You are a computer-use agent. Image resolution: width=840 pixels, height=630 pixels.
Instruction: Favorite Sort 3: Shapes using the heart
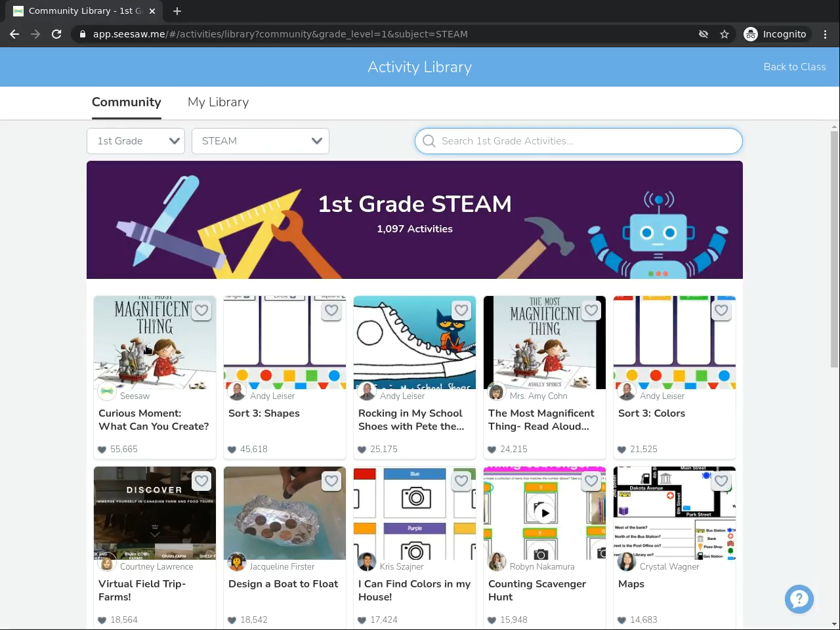click(x=331, y=310)
